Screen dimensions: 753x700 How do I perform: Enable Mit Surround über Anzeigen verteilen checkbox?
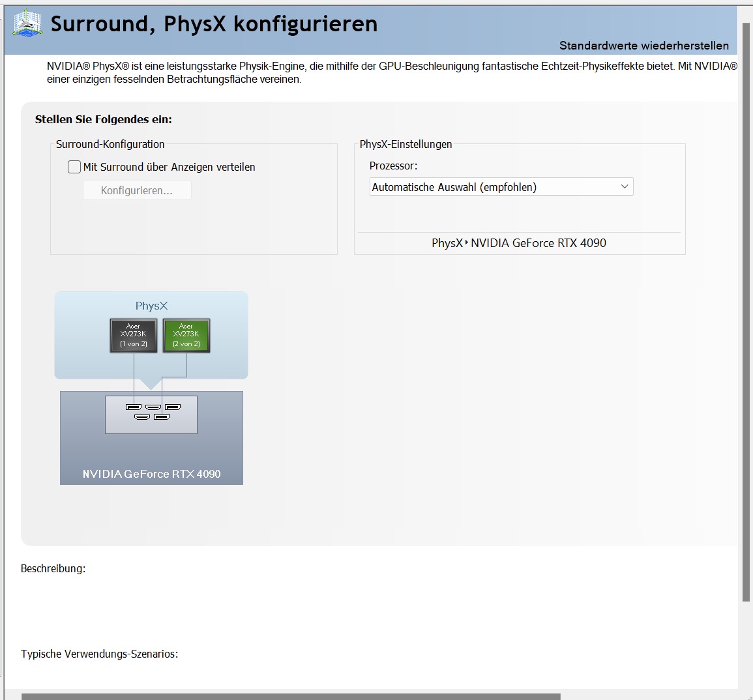(x=74, y=167)
